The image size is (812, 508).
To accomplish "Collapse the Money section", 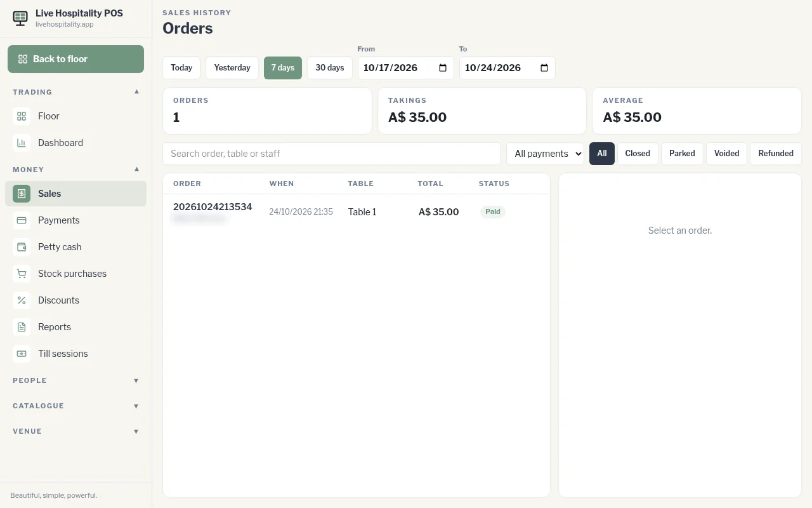I will click(x=75, y=170).
